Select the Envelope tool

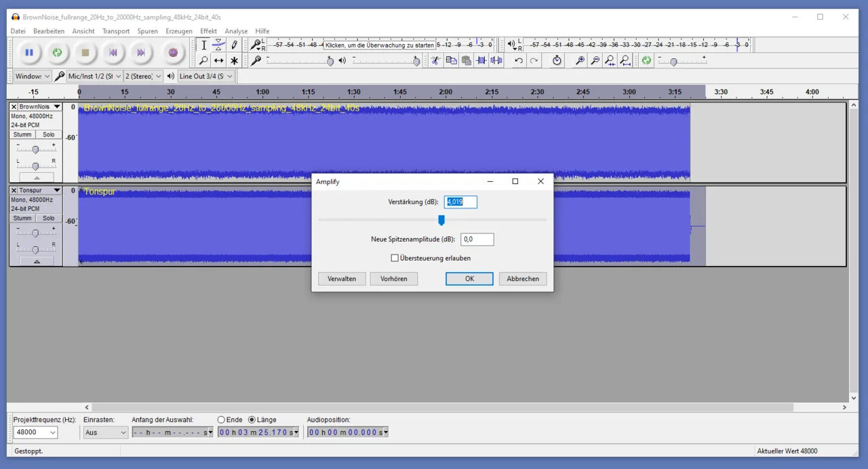(x=218, y=45)
